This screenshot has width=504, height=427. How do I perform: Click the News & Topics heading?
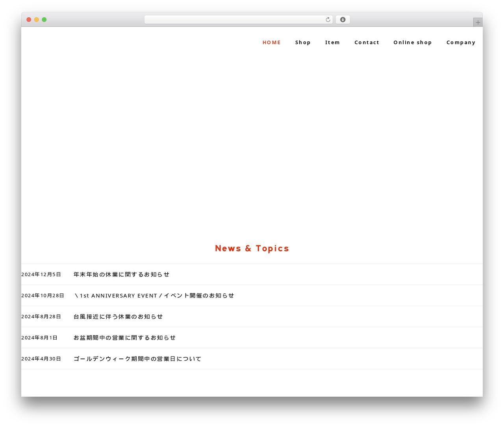pyautogui.click(x=252, y=248)
